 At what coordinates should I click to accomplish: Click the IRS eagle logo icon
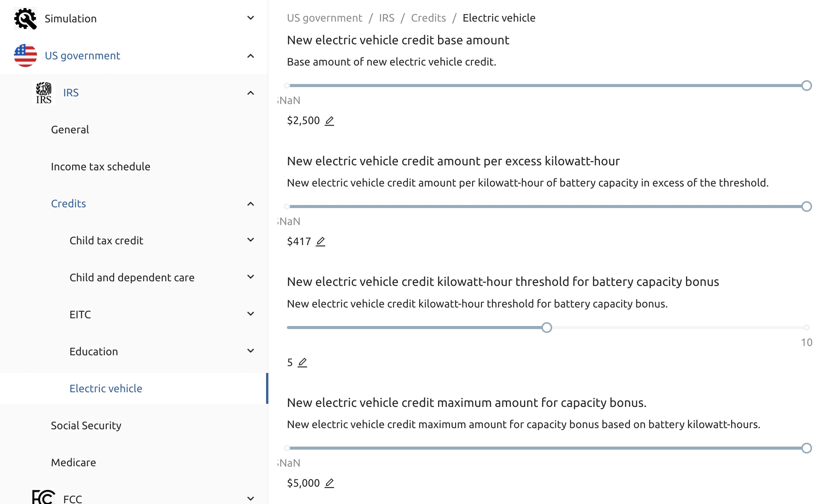pyautogui.click(x=44, y=92)
